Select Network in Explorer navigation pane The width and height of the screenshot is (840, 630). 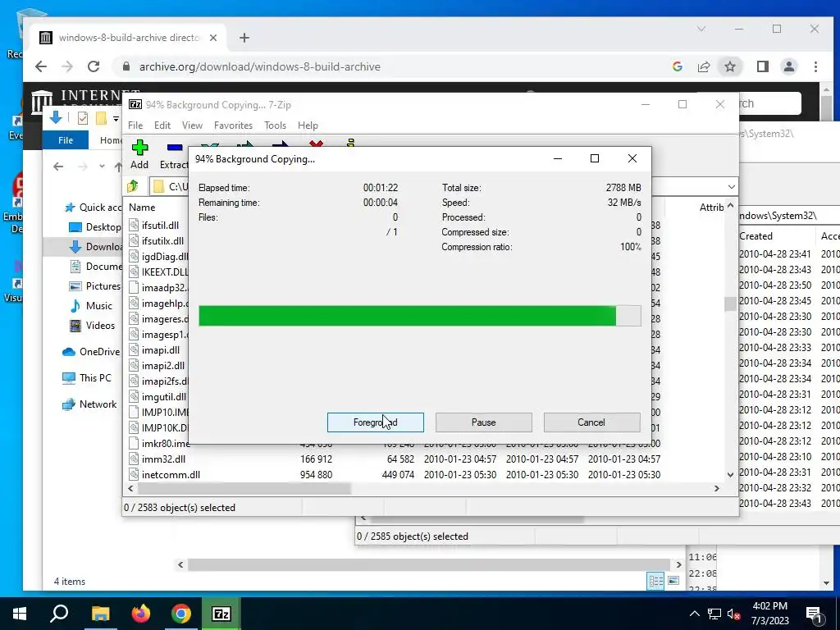(89, 404)
